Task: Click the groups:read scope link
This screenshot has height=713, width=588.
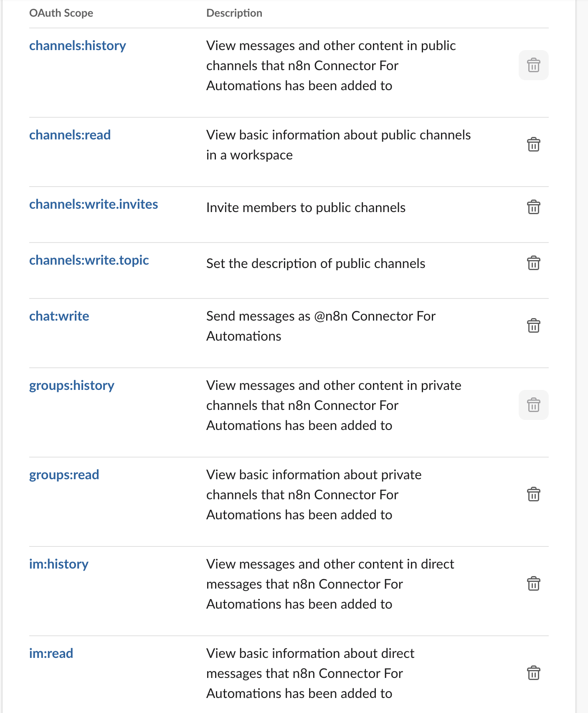Action: pyautogui.click(x=64, y=475)
